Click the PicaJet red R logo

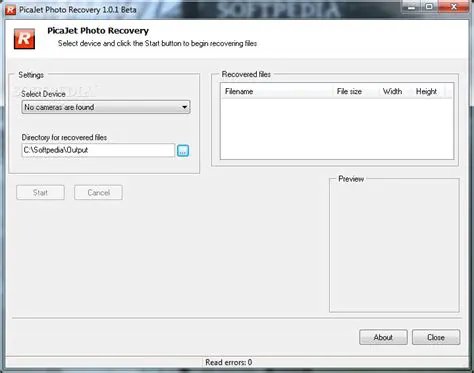click(24, 39)
